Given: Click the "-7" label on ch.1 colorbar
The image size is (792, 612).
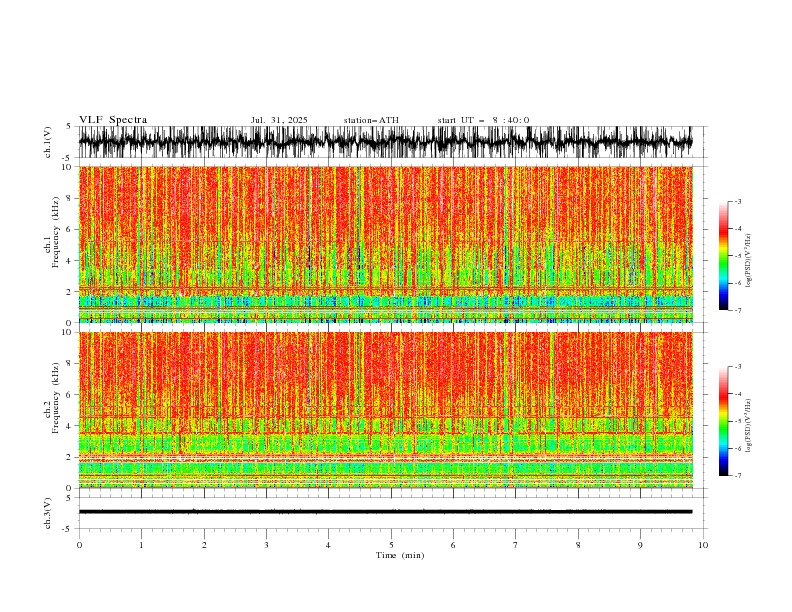Looking at the screenshot, I should pos(738,310).
